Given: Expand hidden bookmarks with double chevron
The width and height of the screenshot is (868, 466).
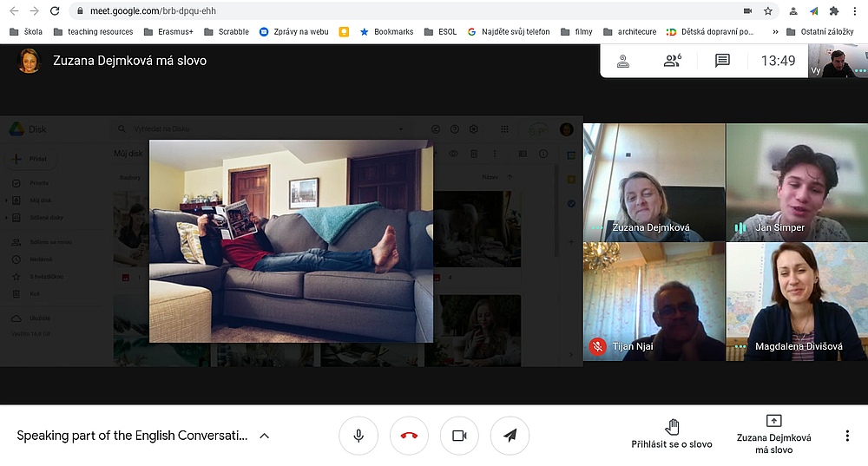Looking at the screenshot, I should (775, 31).
